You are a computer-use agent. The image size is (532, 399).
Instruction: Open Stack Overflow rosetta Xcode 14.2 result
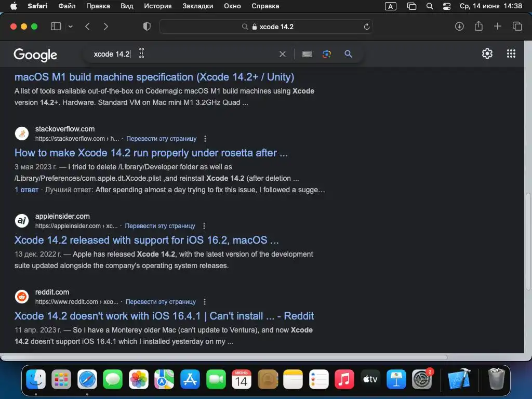151,153
